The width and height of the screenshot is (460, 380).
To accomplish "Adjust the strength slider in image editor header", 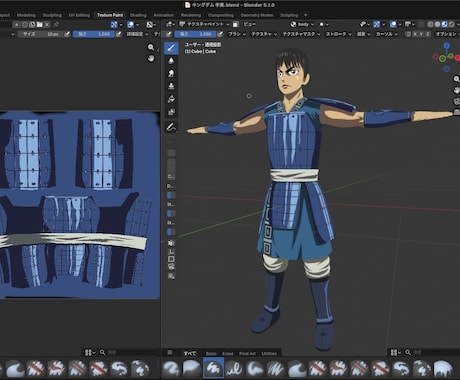I will click(x=94, y=34).
